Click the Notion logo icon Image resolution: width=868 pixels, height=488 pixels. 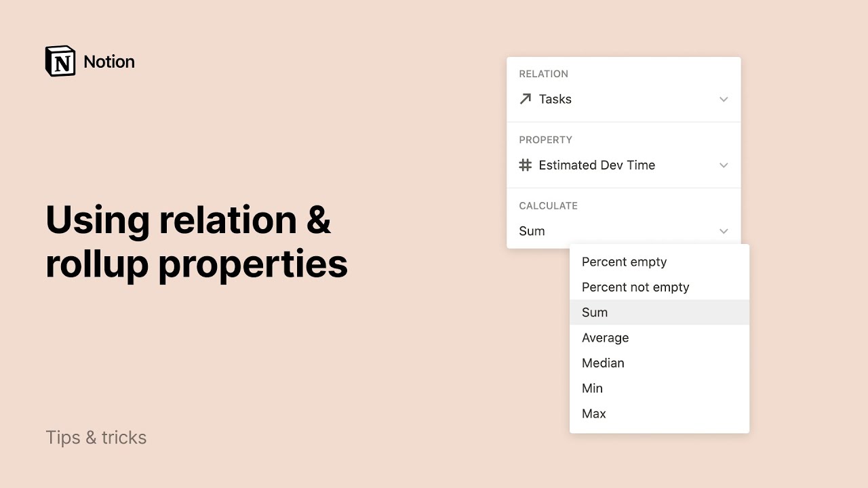point(60,62)
